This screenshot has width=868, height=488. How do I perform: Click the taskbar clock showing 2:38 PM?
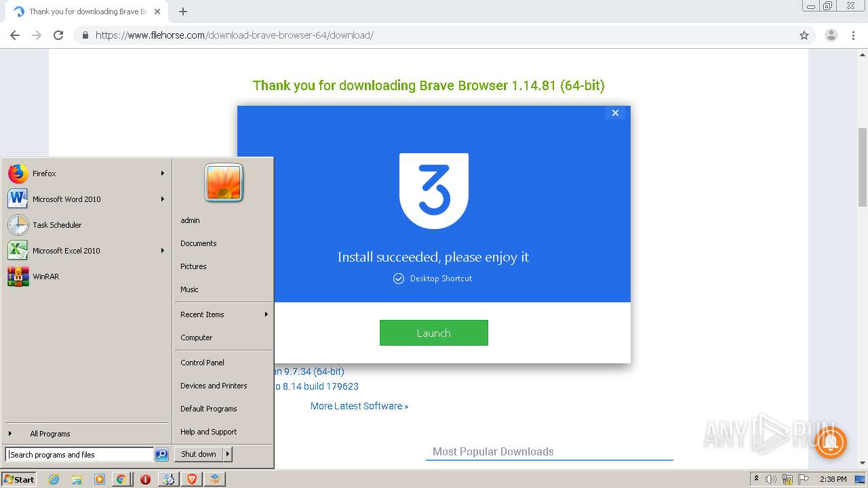click(x=833, y=479)
